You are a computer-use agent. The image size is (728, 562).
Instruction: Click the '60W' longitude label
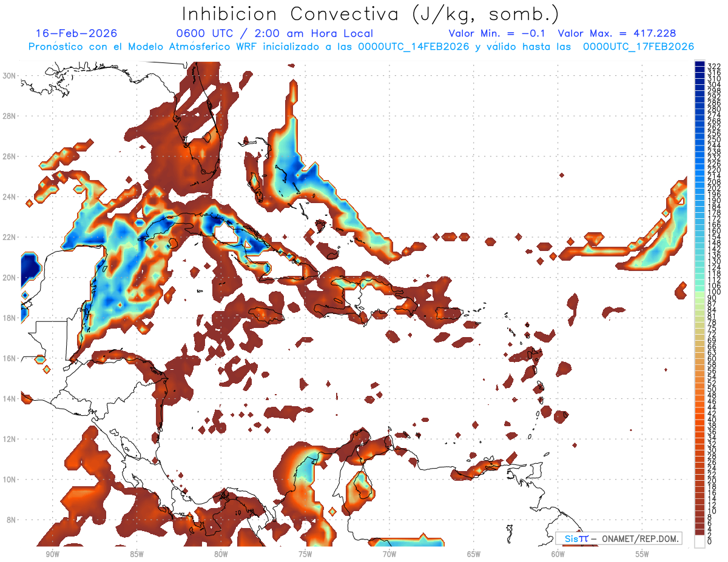coord(558,554)
